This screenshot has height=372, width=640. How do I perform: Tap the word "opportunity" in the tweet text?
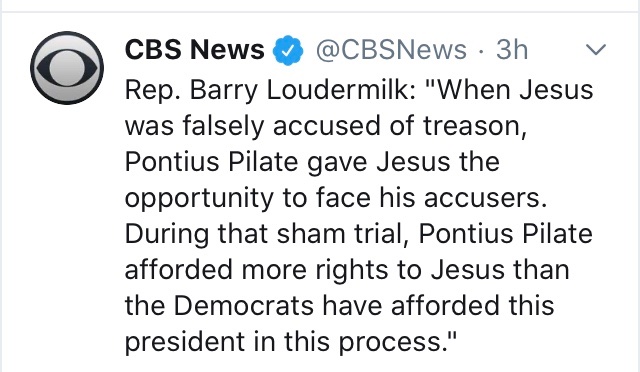click(199, 198)
